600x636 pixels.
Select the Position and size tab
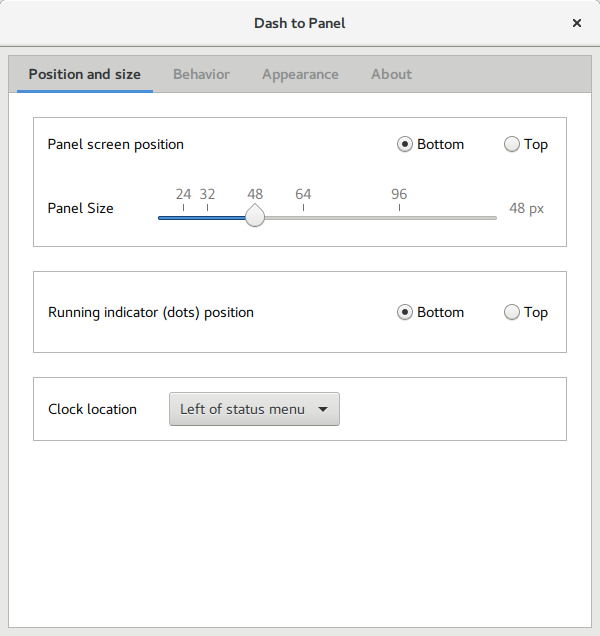tap(85, 74)
